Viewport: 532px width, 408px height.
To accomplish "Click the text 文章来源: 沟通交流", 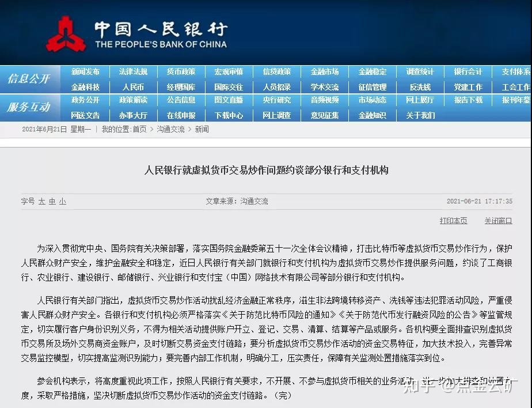I will [237, 202].
